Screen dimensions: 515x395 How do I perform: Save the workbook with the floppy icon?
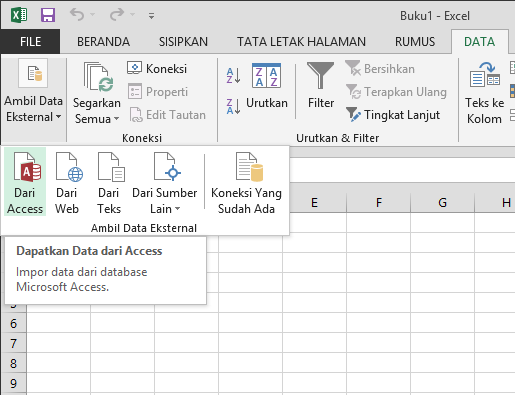pyautogui.click(x=48, y=15)
